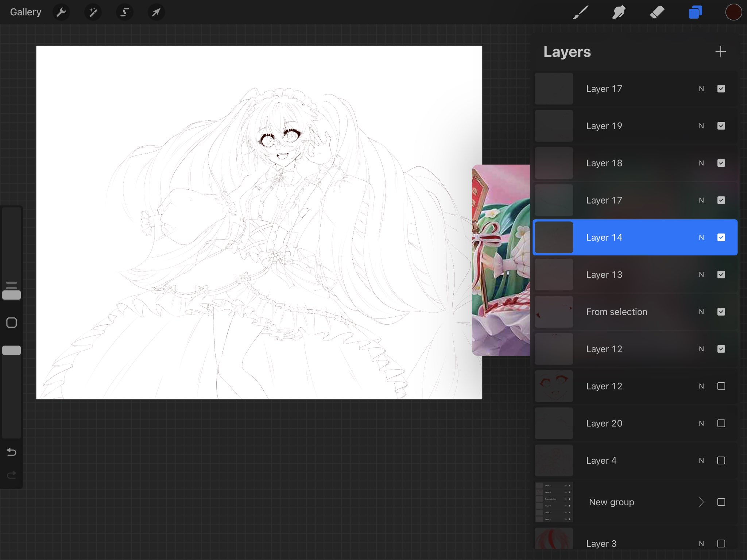Tap the undo arrow
The height and width of the screenshot is (560, 747).
[x=12, y=452]
